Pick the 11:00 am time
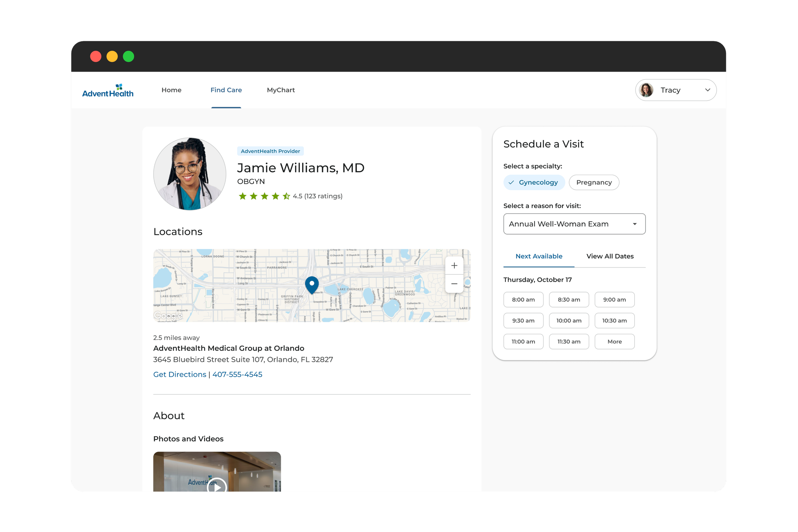Screen dimensions: 798x532 click(523, 342)
